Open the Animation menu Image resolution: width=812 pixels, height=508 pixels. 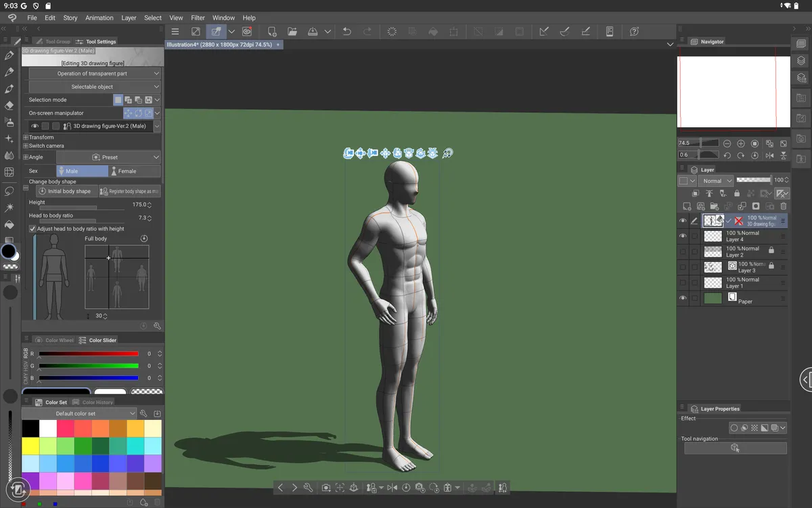[99, 18]
